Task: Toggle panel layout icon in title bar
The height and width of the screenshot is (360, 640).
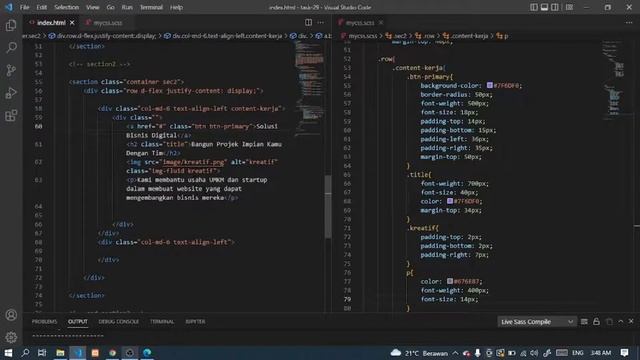Action: (544, 7)
